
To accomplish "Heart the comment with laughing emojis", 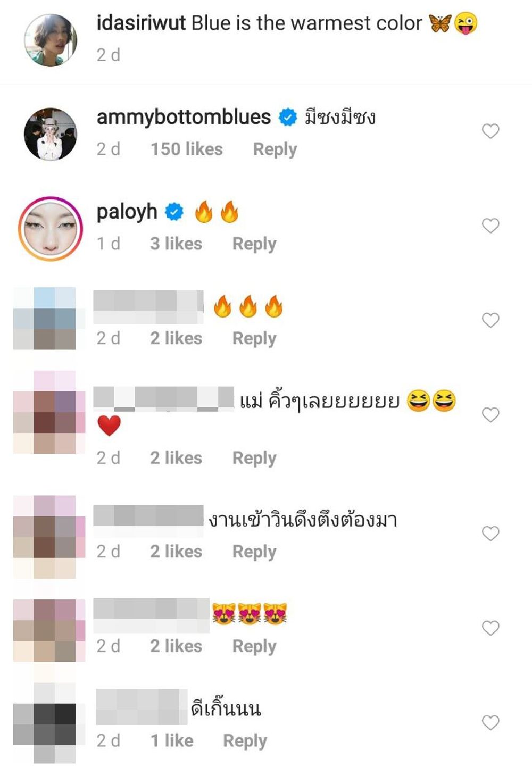I will [490, 415].
